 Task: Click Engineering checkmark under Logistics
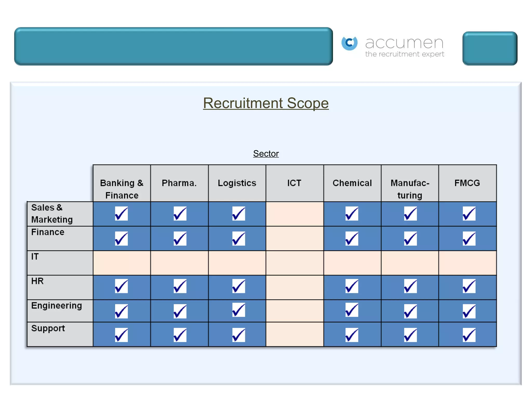click(x=239, y=310)
